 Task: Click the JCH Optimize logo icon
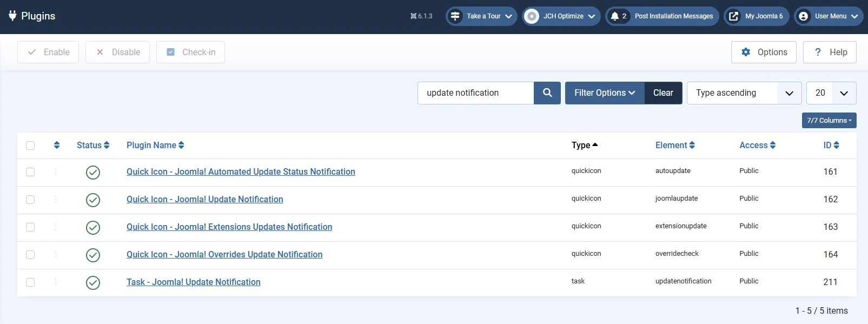pos(532,16)
